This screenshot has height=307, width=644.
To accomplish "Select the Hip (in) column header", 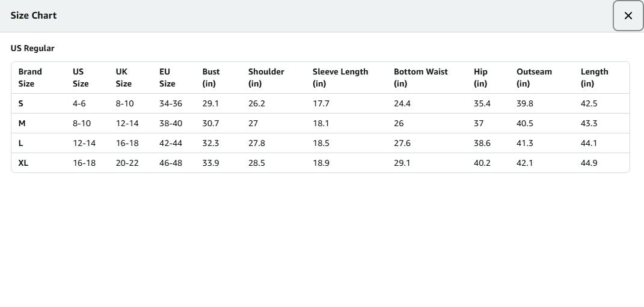I will point(480,78).
